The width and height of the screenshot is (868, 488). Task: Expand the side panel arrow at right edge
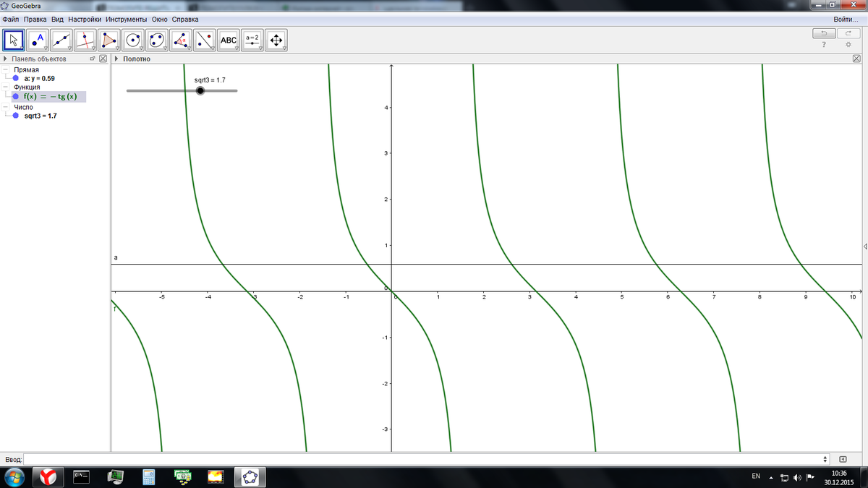pos(865,247)
